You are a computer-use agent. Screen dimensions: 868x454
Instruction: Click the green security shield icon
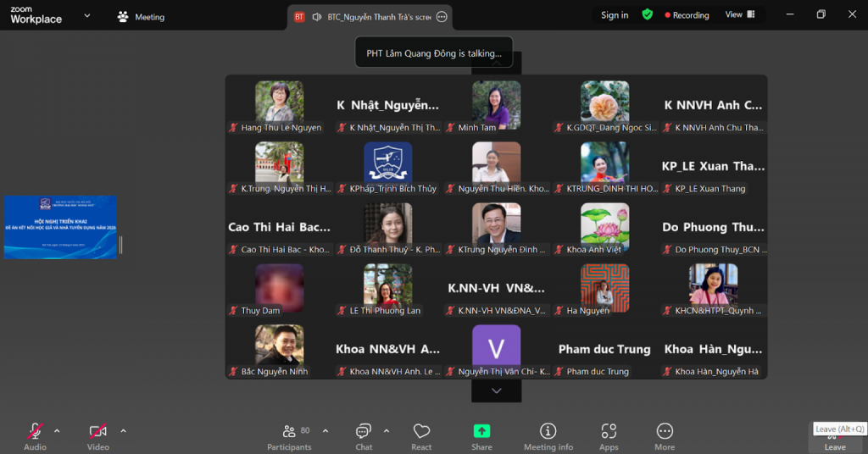tap(648, 15)
